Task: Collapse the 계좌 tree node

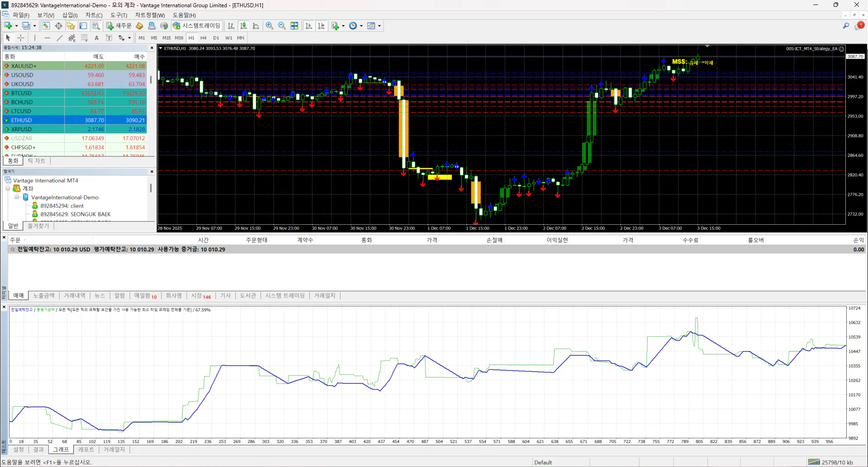Action: pyautogui.click(x=8, y=189)
